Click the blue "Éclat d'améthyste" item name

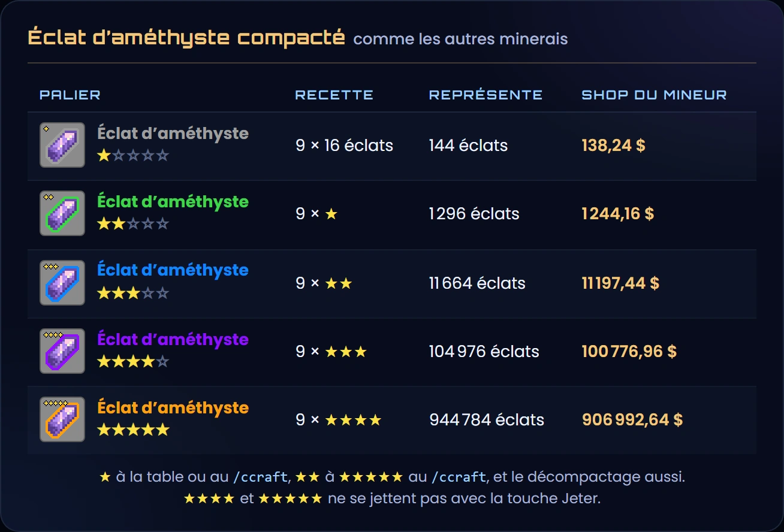(x=173, y=271)
